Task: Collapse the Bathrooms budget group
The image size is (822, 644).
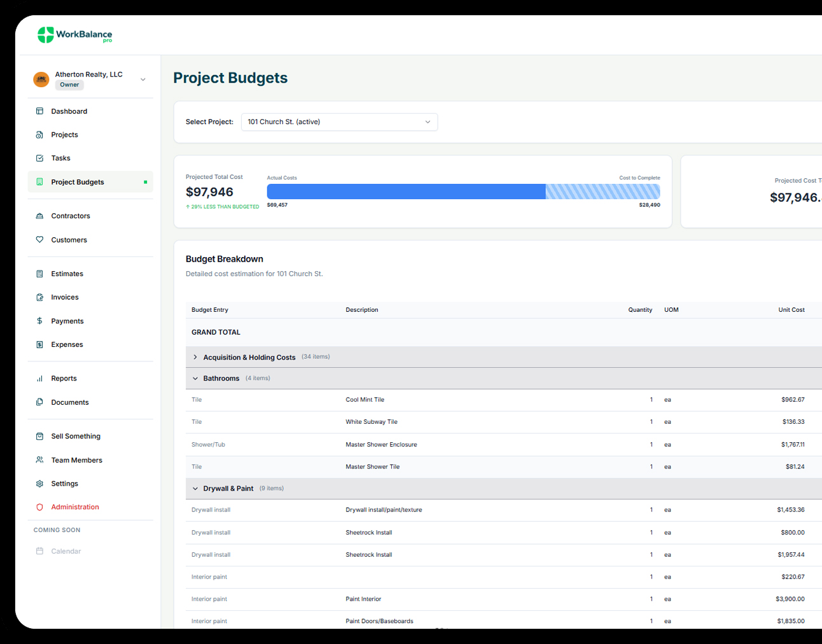Action: tap(195, 379)
